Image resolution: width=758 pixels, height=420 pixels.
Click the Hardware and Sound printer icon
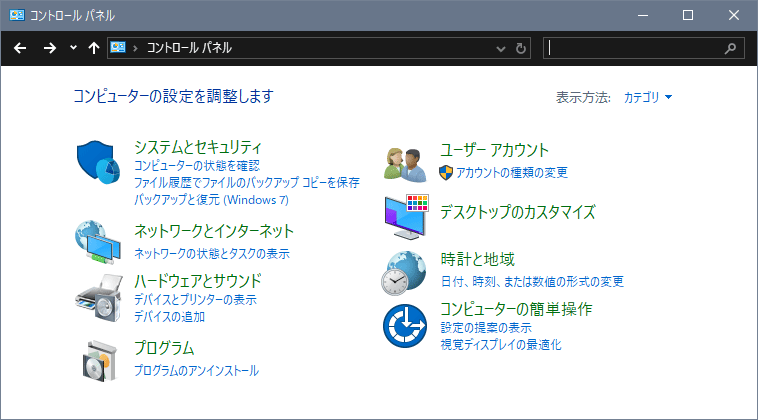click(x=97, y=295)
